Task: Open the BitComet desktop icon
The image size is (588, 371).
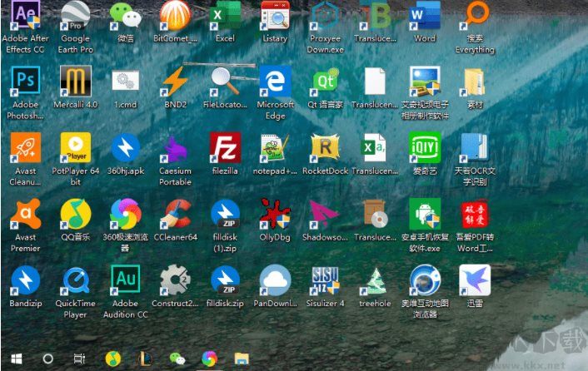Action: 175,16
